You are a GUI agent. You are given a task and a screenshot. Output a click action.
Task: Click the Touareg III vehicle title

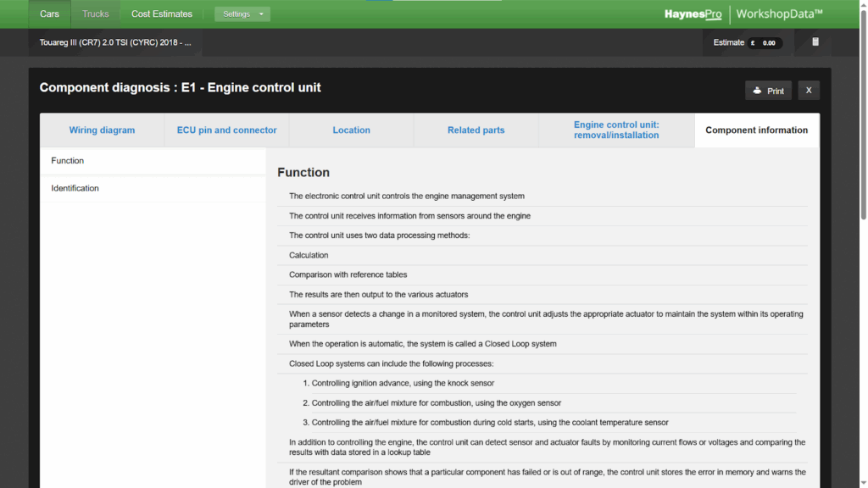(115, 42)
